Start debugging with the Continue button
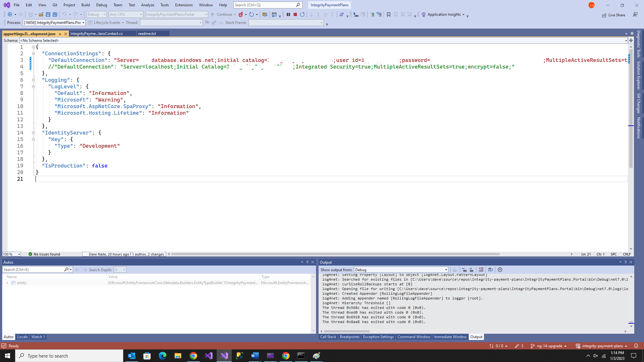Viewport: 644px width, 362px height. point(223,14)
